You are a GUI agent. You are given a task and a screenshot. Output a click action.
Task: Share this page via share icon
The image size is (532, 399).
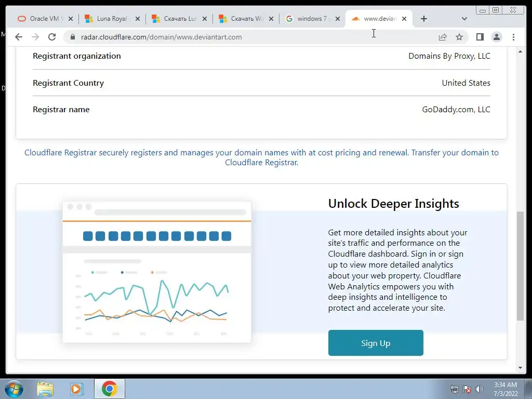[443, 37]
